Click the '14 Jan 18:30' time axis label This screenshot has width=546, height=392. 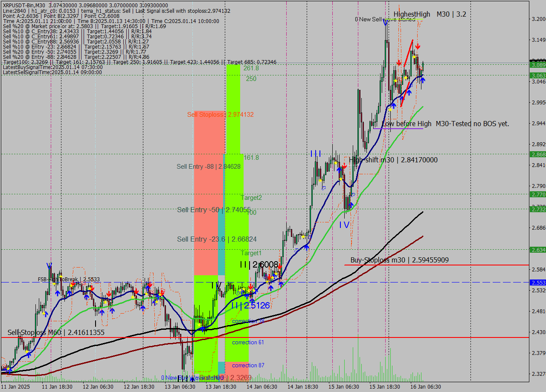click(303, 386)
